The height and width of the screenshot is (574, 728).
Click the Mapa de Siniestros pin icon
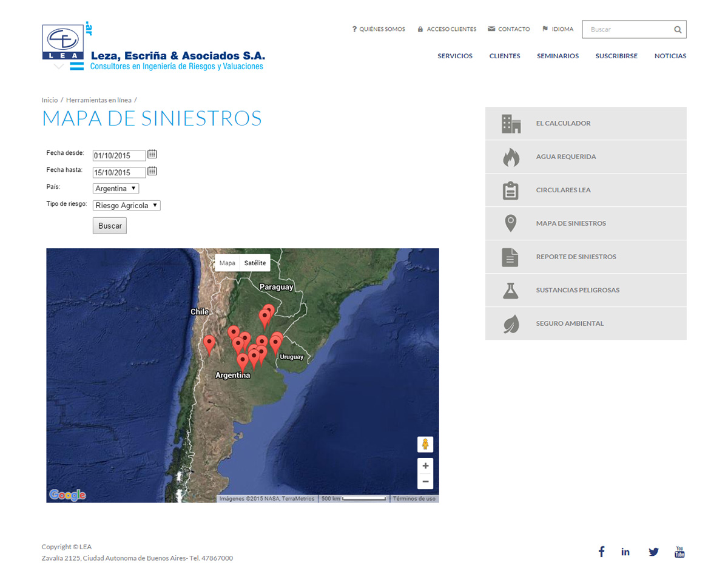[x=511, y=223]
